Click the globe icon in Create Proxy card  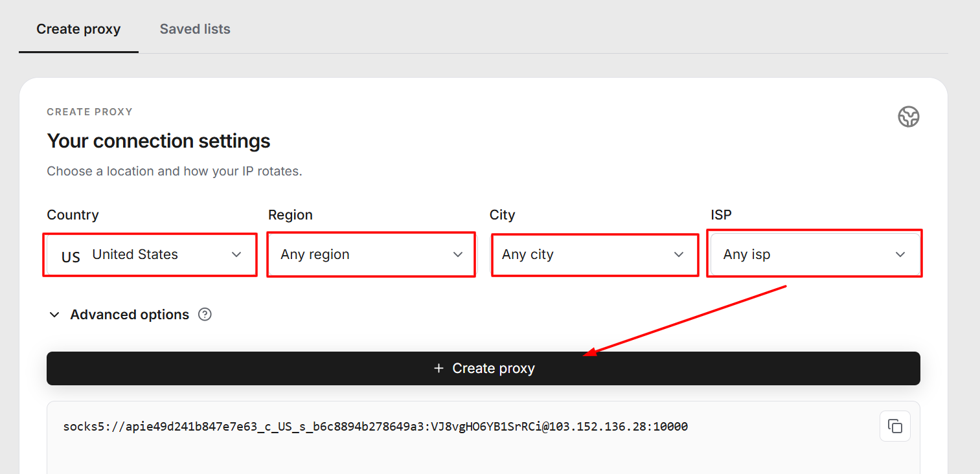click(908, 117)
